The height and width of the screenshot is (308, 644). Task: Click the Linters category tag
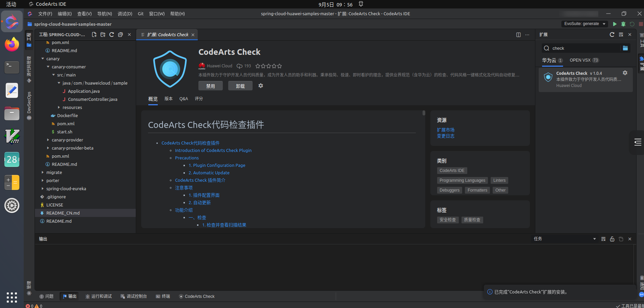click(499, 180)
